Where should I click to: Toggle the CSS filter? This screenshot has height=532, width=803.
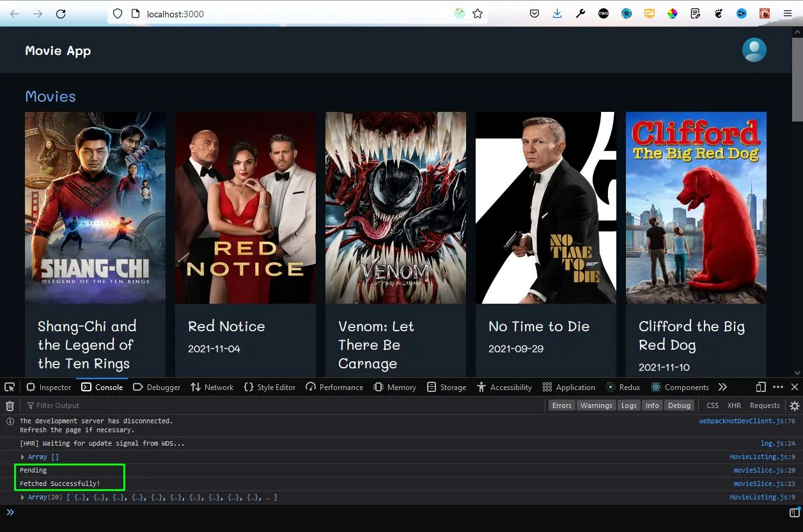[x=712, y=405]
